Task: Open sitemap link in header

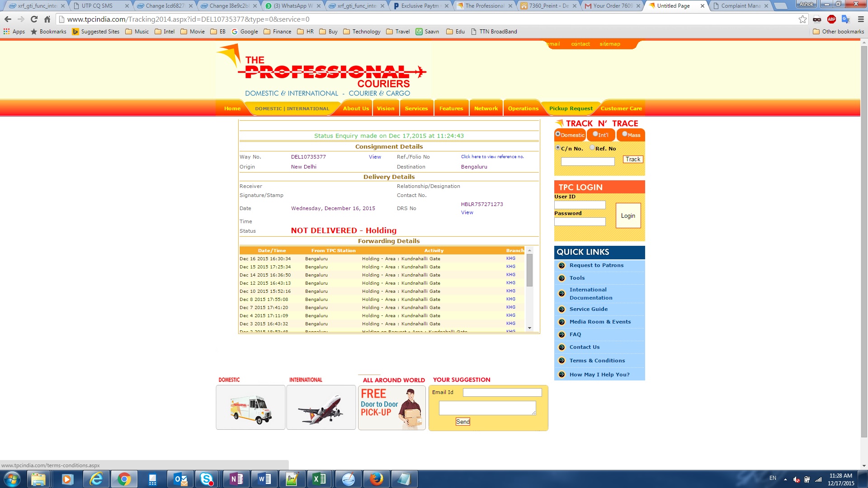Action: 610,44
